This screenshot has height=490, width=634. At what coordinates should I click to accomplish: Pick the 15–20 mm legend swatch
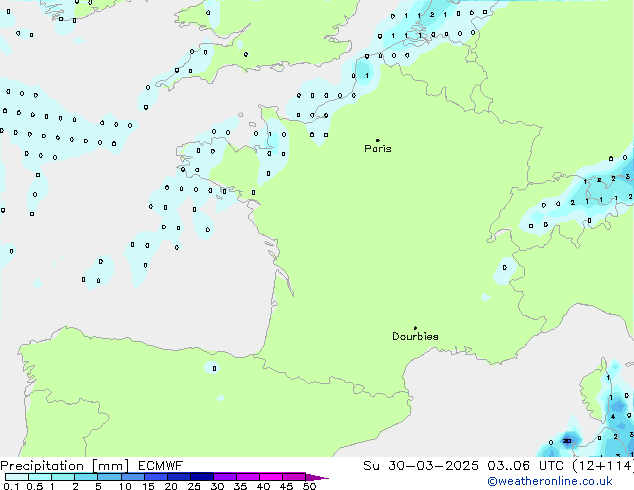pos(155,477)
